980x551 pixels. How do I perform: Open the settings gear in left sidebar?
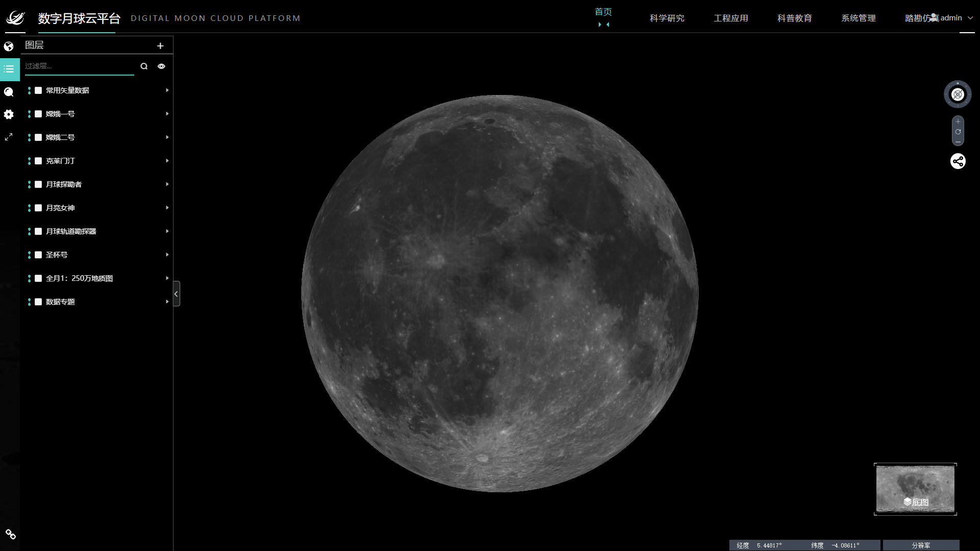pyautogui.click(x=9, y=114)
